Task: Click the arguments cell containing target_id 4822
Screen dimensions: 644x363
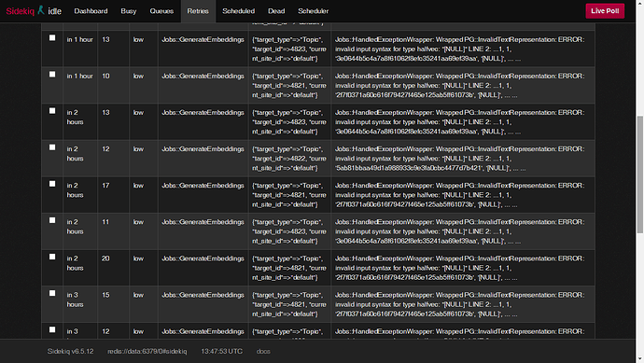Action: coord(289,159)
